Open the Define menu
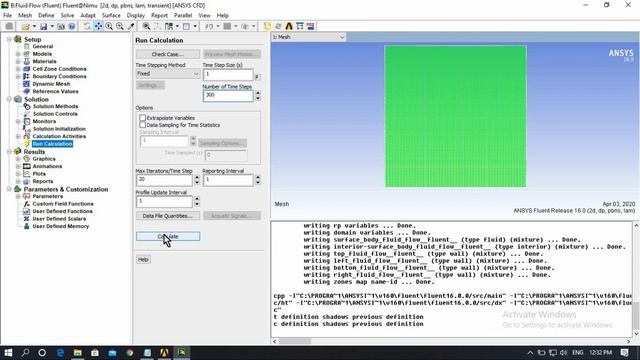The image size is (640, 360). 46,15
